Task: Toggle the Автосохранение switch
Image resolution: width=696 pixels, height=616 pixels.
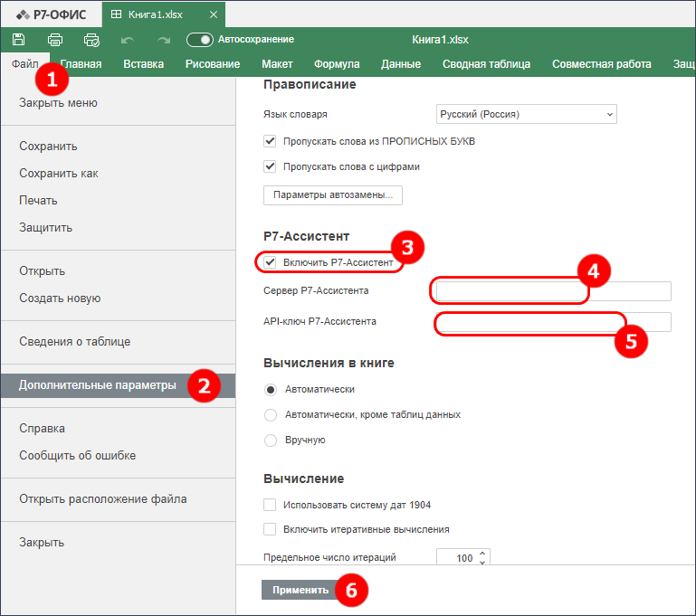Action: [x=200, y=40]
